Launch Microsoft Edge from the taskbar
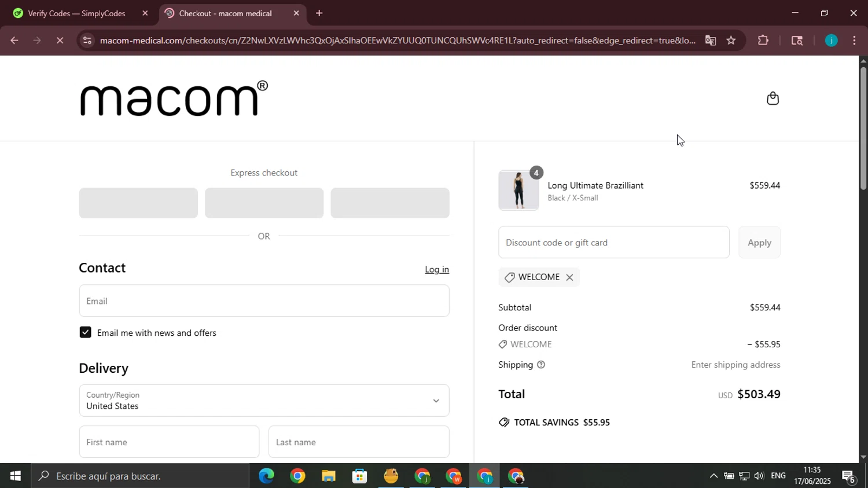The image size is (868, 488). [x=266, y=476]
